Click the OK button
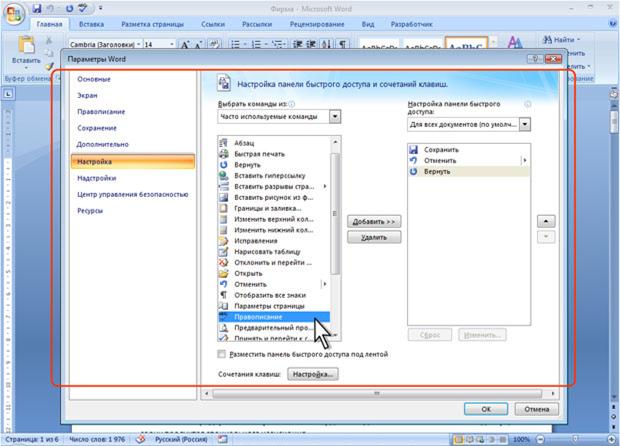The height and width of the screenshot is (446, 620). pyautogui.click(x=486, y=409)
